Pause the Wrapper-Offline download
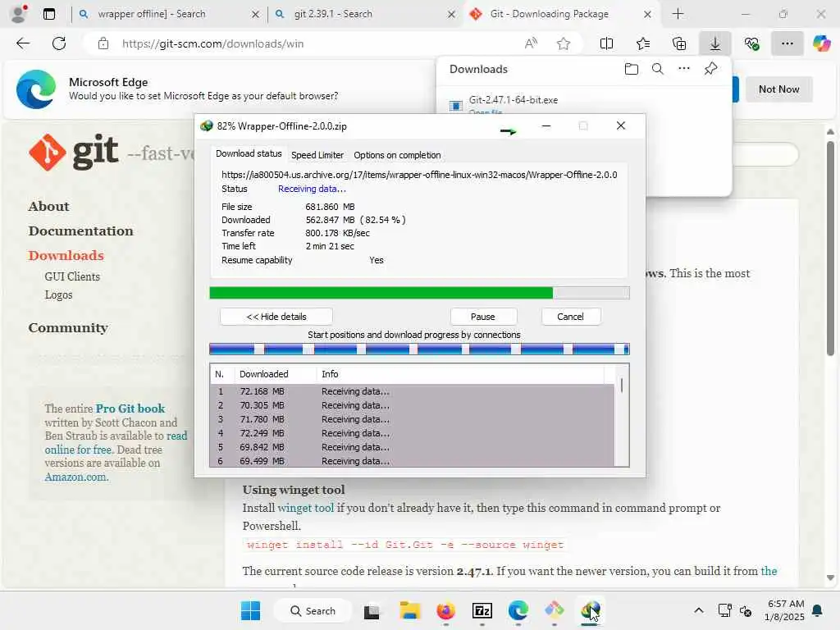Viewport: 840px width, 630px height. click(x=482, y=317)
